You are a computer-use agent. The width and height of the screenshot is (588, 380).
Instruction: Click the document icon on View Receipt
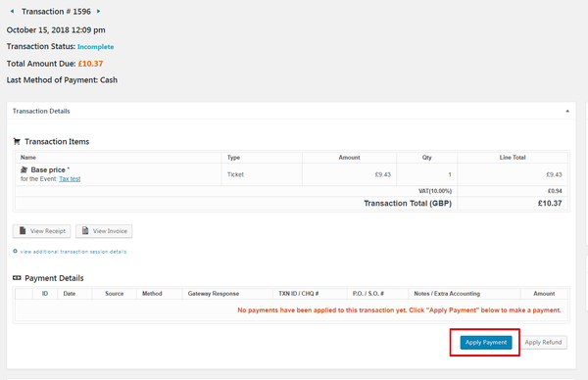pyautogui.click(x=23, y=230)
